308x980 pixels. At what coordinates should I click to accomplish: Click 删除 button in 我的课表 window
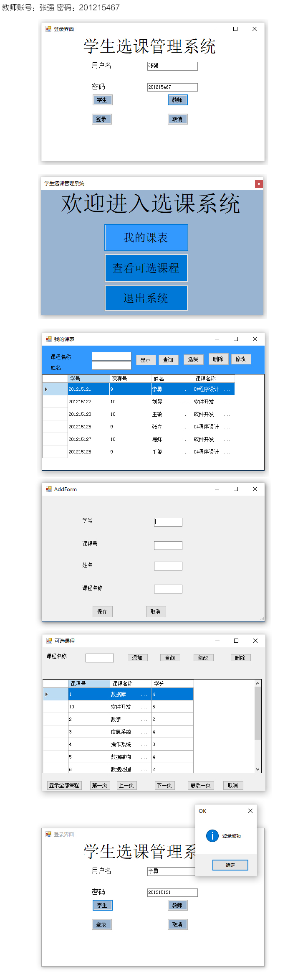(x=218, y=359)
